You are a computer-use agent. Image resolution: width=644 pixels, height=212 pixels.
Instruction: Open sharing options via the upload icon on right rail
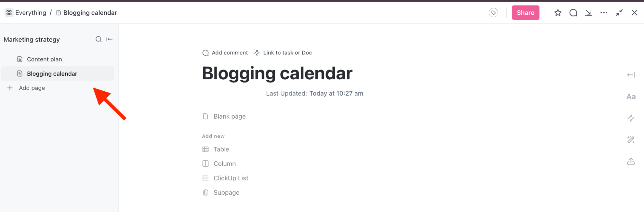click(x=631, y=161)
